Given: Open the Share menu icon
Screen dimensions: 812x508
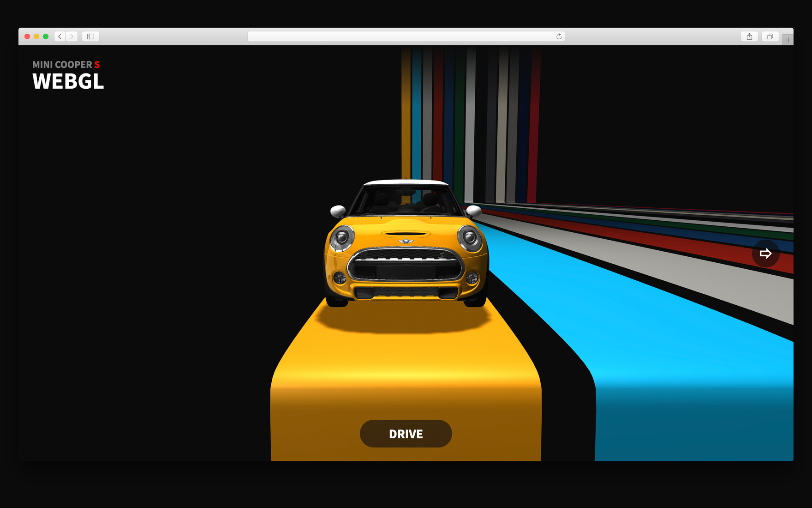Looking at the screenshot, I should [x=749, y=36].
